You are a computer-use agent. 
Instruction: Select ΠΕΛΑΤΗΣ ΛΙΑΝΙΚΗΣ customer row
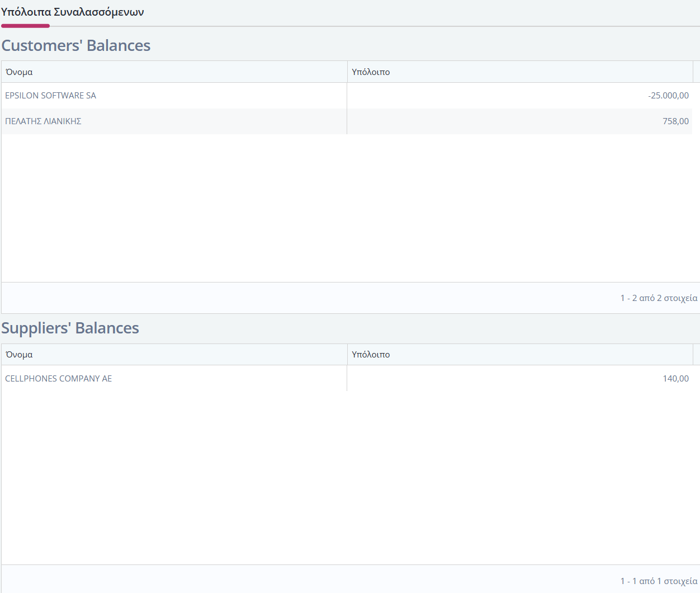pyautogui.click(x=347, y=121)
